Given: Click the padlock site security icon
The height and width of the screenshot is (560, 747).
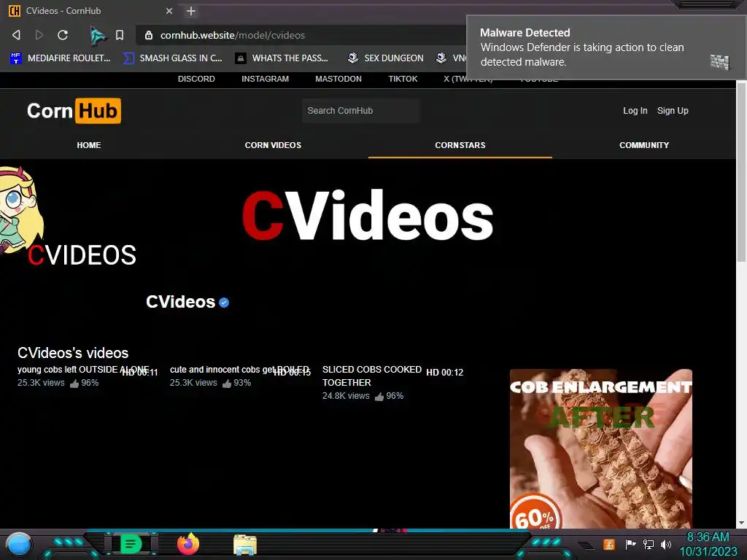Looking at the screenshot, I should point(149,35).
